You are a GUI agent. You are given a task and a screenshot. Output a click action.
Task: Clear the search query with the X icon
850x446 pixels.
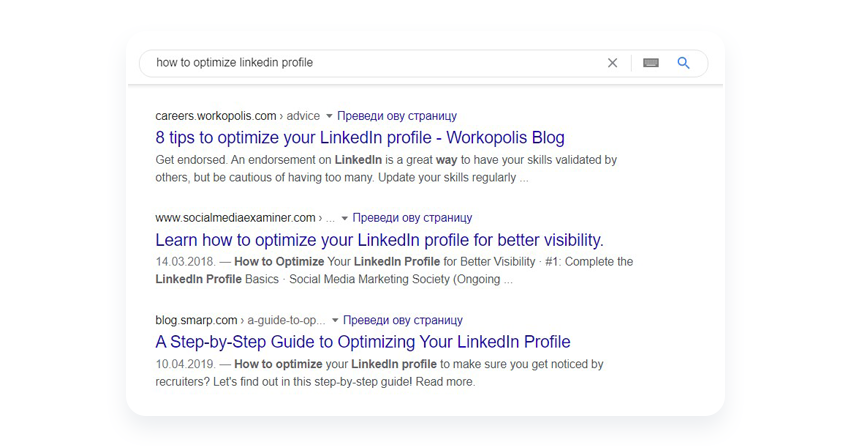pos(612,63)
